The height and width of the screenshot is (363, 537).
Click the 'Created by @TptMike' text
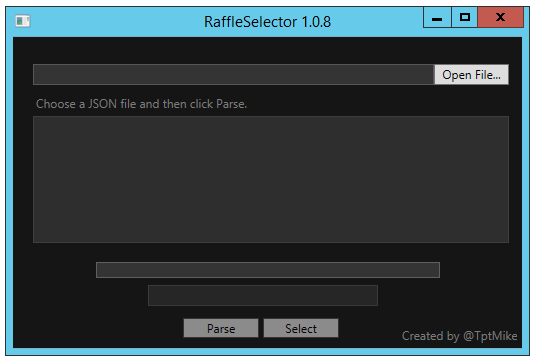460,336
